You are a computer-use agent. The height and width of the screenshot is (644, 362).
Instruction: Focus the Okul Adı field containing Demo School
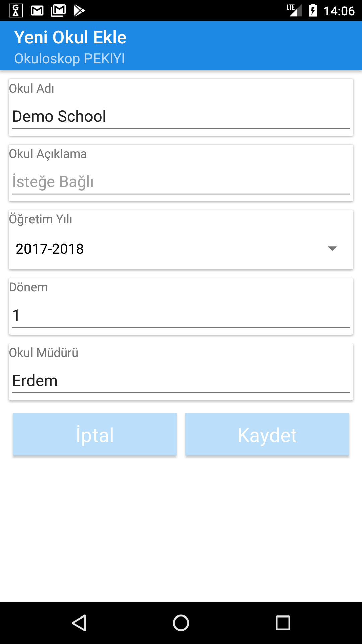coord(181,117)
